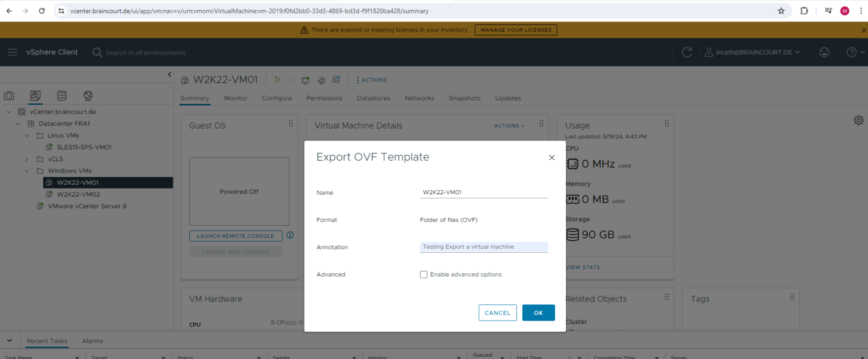Expand the vCLS folder
868x359 pixels.
(x=26, y=159)
